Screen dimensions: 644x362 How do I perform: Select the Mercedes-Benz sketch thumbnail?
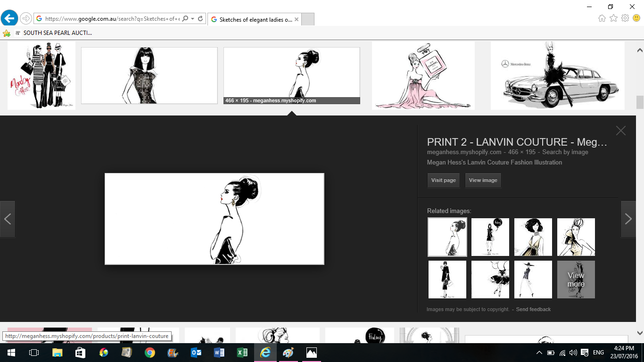[557, 75]
